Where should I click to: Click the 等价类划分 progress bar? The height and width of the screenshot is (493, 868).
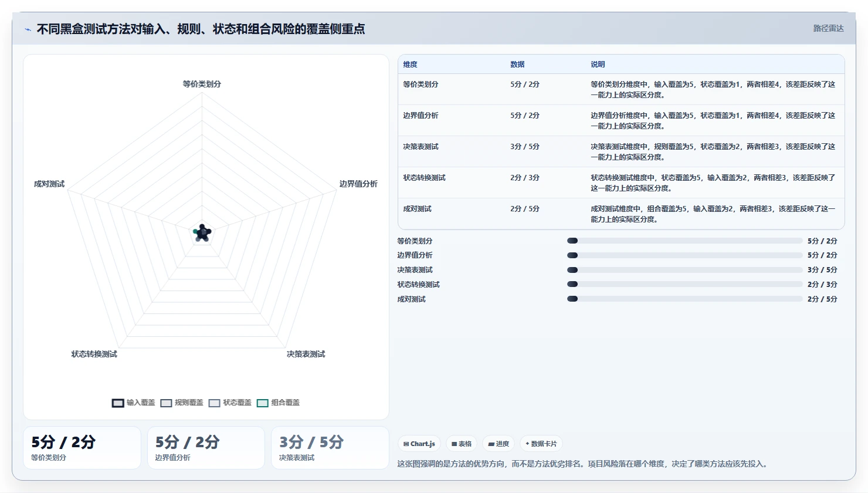click(x=684, y=241)
